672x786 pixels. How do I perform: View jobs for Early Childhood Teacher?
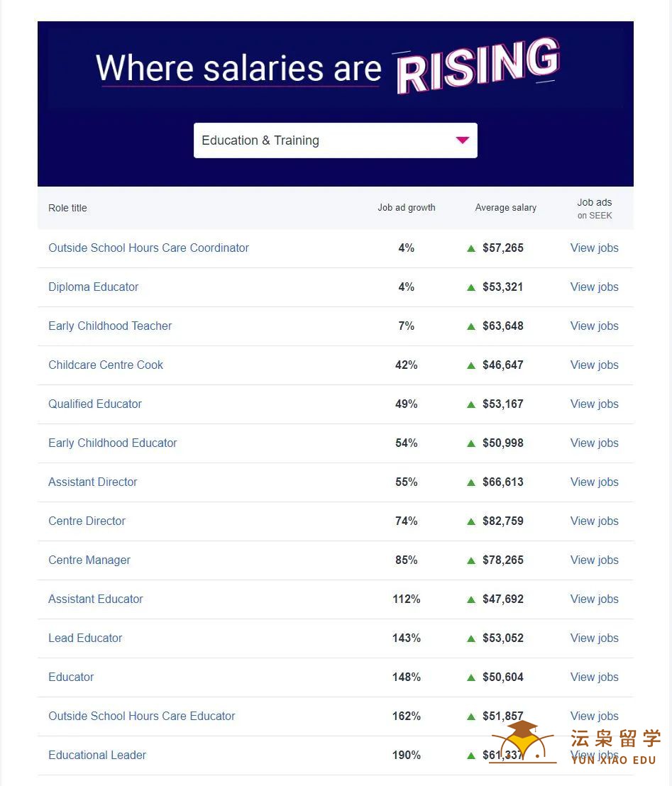(594, 326)
